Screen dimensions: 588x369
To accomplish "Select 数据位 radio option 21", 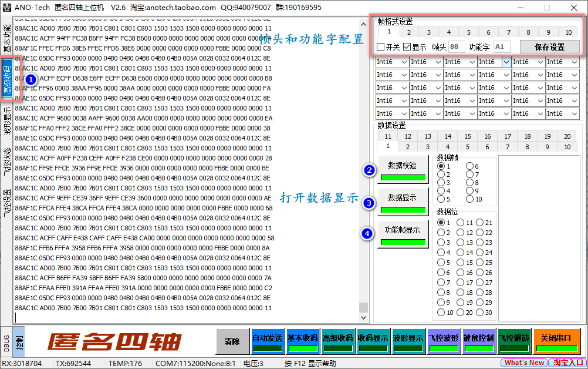I will pos(479,223).
